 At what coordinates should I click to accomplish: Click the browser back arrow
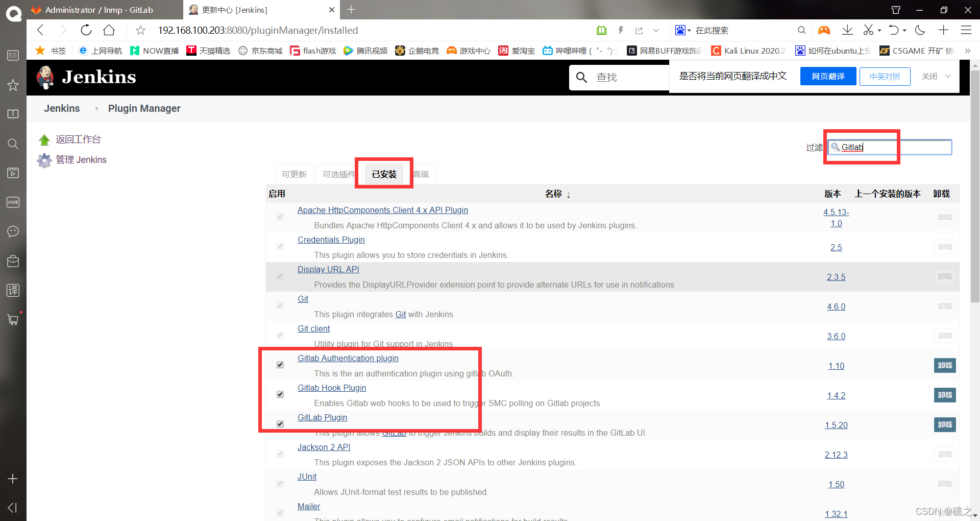[x=40, y=30]
